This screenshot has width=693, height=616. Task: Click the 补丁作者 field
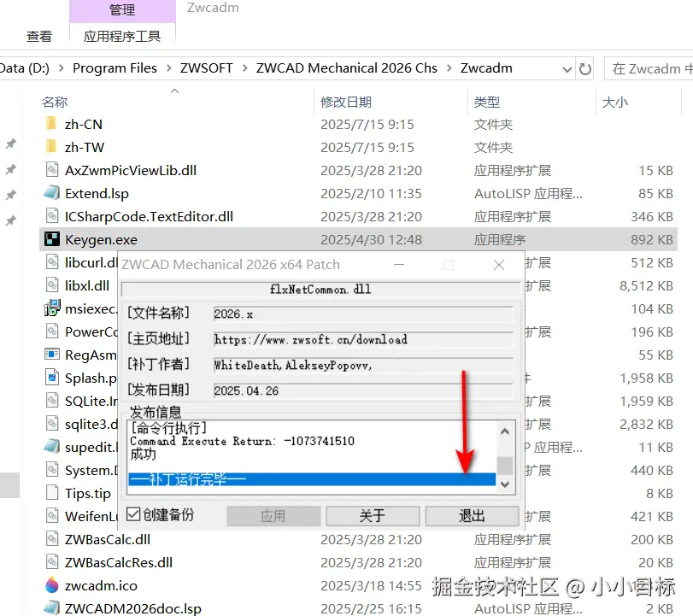[363, 365]
